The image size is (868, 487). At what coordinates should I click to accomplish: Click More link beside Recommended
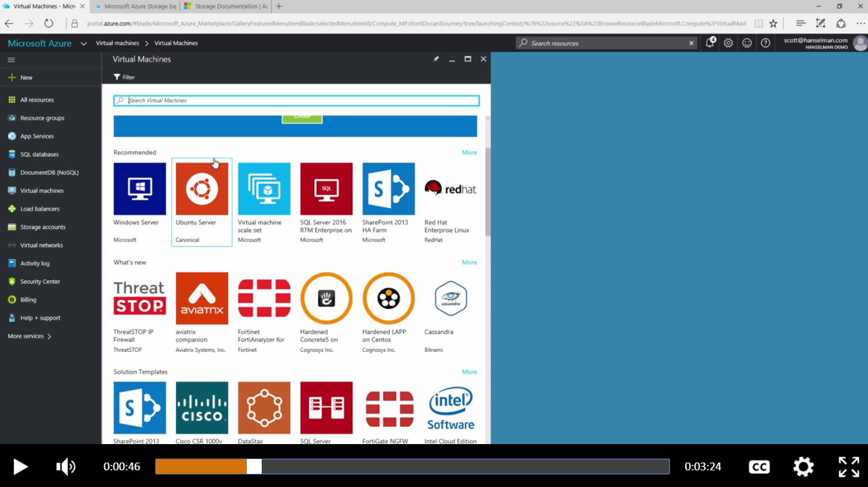click(x=469, y=153)
